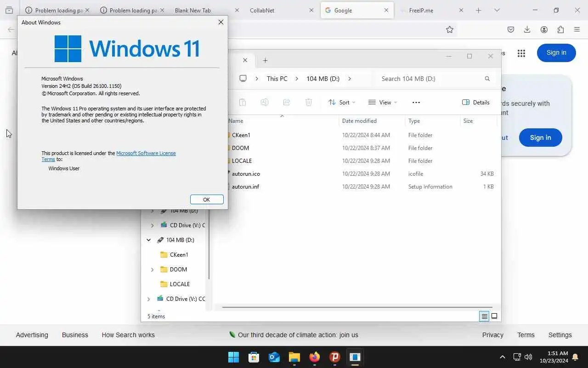The height and width of the screenshot is (368, 588).
Task: Open the Firefox Extensions puzzle icon
Action: pyautogui.click(x=560, y=29)
